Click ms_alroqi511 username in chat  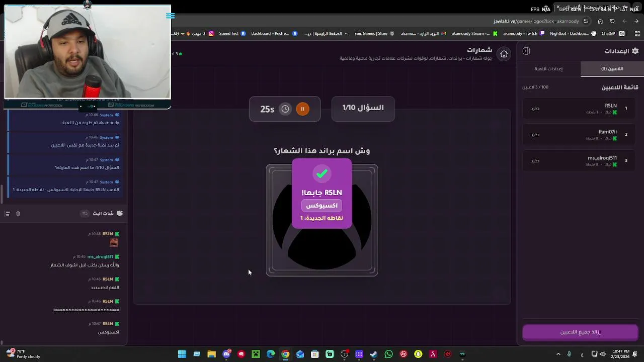(100, 257)
